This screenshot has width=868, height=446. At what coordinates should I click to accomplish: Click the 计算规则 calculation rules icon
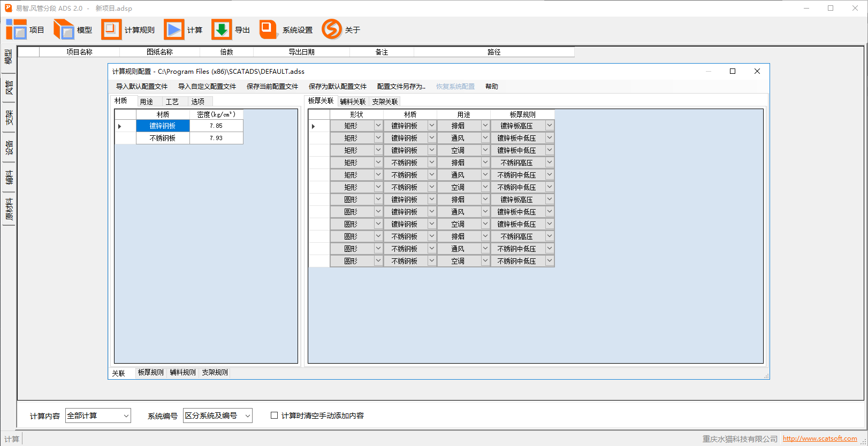point(111,29)
